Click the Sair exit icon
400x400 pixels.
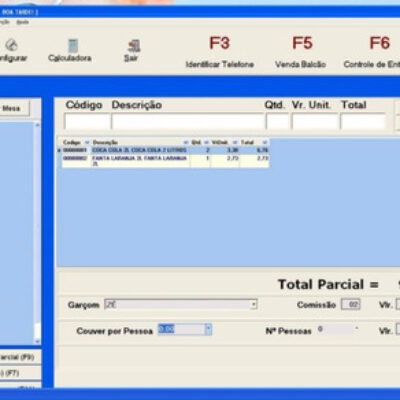click(134, 46)
